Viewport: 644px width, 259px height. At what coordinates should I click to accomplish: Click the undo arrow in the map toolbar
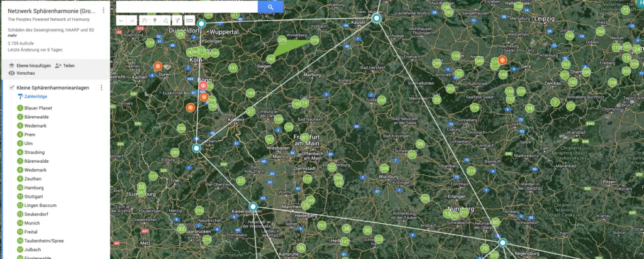[121, 21]
